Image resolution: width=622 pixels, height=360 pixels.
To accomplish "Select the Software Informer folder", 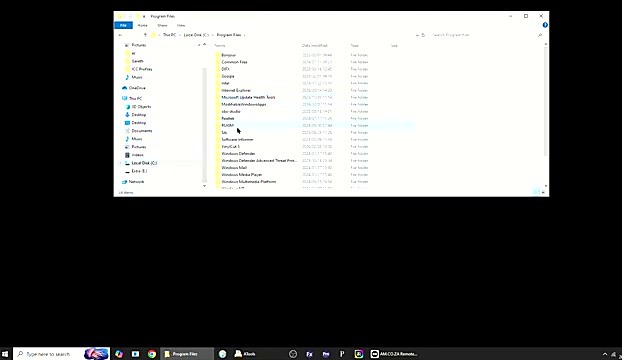I will (237, 140).
